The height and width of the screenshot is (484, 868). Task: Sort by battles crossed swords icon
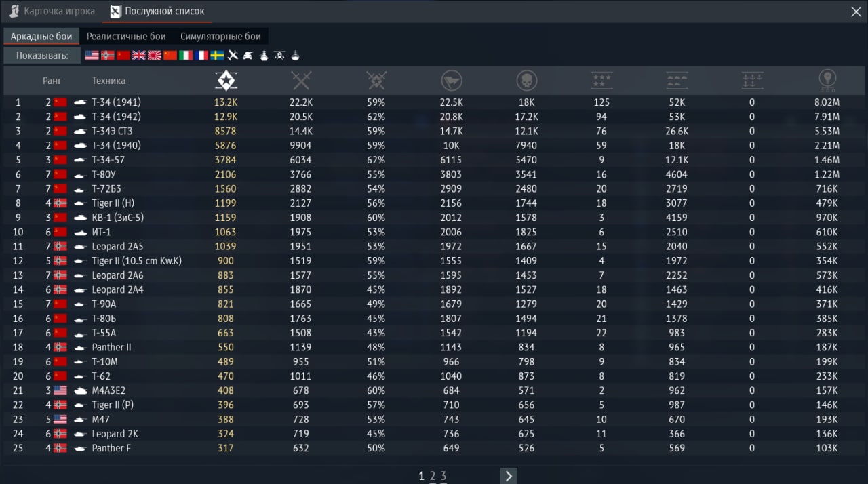pyautogui.click(x=301, y=81)
